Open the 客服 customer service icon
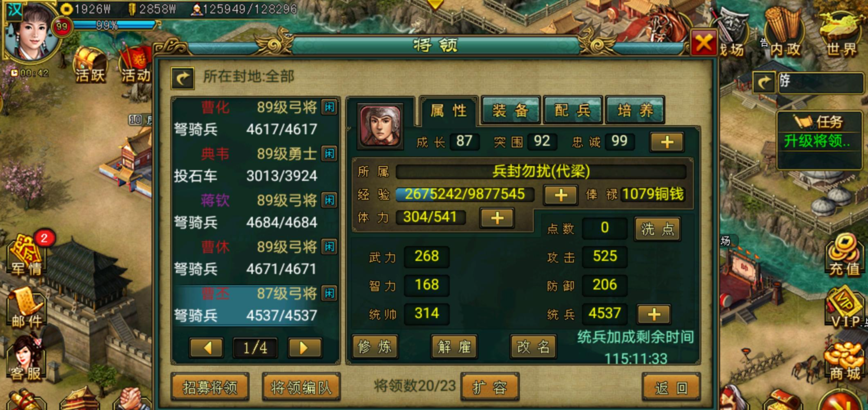The image size is (868, 410). pyautogui.click(x=27, y=358)
